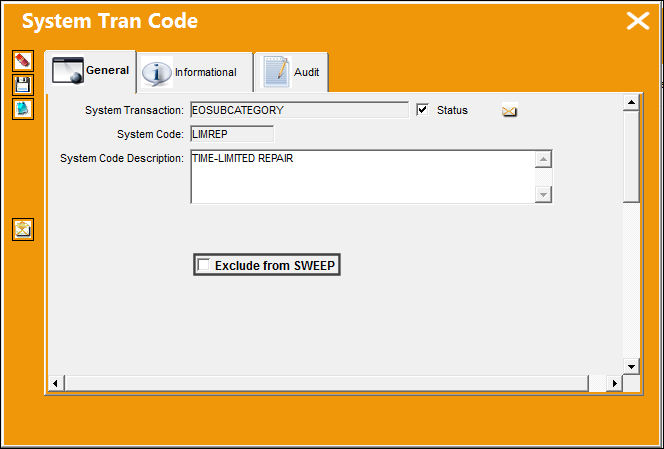Enable the Exclude from SWEEP checkbox

(204, 265)
